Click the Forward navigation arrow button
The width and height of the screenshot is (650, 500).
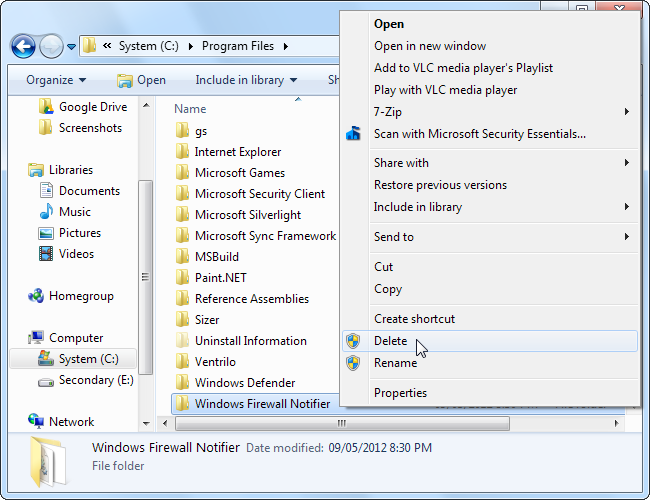click(51, 46)
